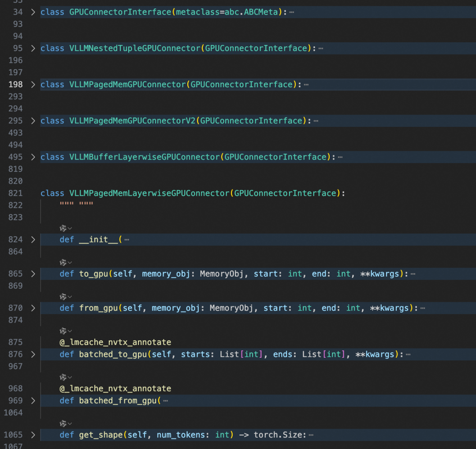The image size is (476, 449).
Task: Click **kwargs in the to_gpu signature
Action: click(x=379, y=274)
